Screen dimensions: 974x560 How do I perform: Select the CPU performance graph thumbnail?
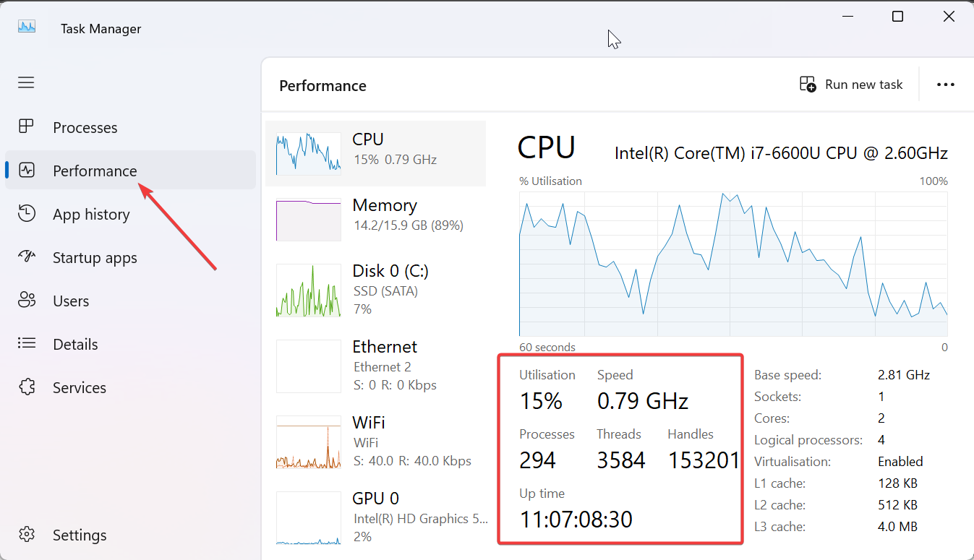(x=308, y=151)
